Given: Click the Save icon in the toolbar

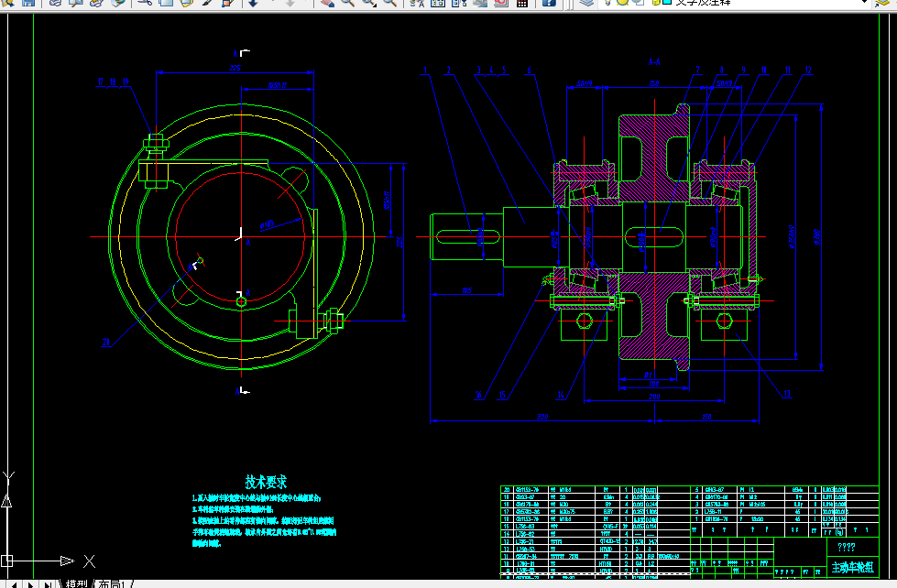Looking at the screenshot, I should point(28,3).
